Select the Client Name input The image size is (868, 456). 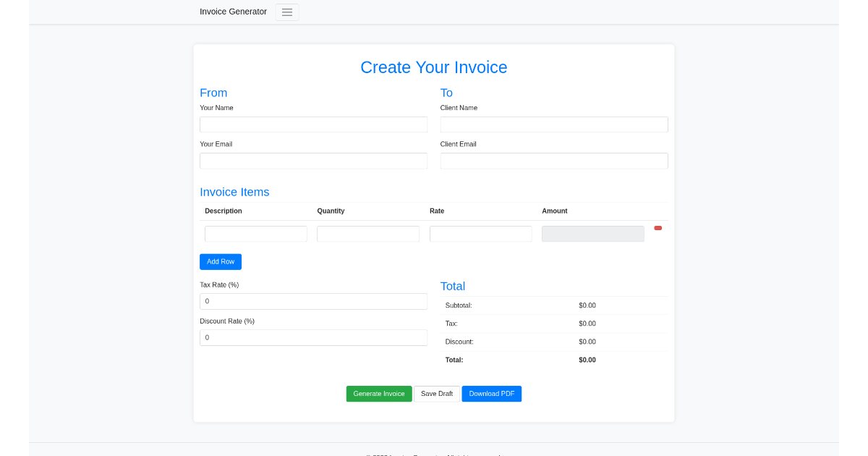pyautogui.click(x=553, y=124)
